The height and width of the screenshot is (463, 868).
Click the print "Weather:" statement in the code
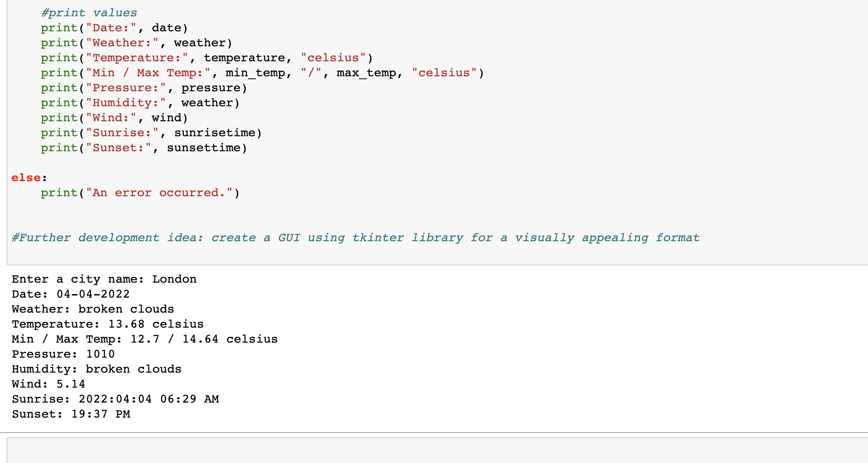(x=136, y=43)
